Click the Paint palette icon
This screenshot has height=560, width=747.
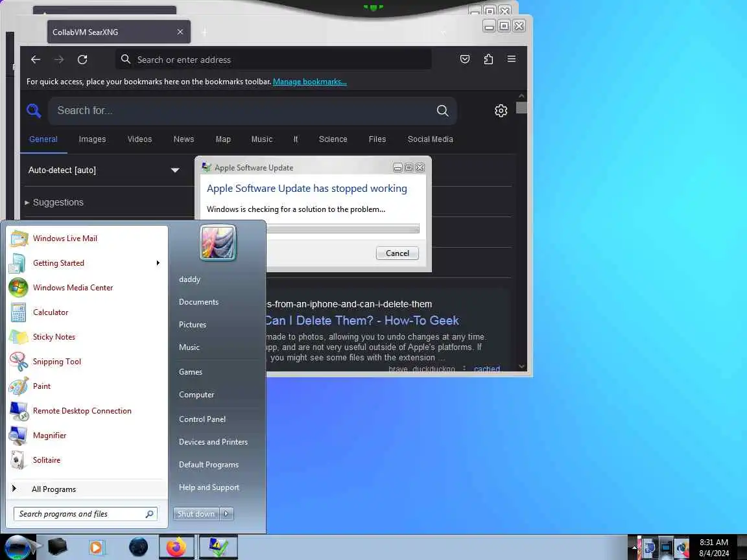pyautogui.click(x=19, y=386)
